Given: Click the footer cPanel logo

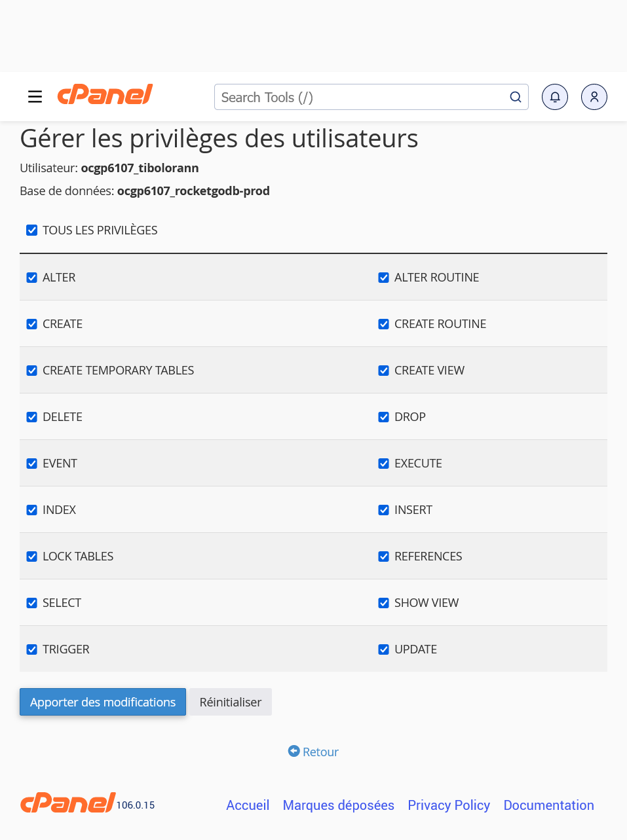Looking at the screenshot, I should tap(68, 803).
